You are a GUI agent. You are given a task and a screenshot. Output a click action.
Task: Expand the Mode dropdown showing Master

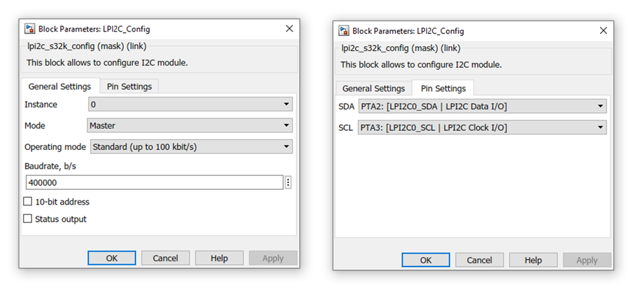pyautogui.click(x=190, y=126)
